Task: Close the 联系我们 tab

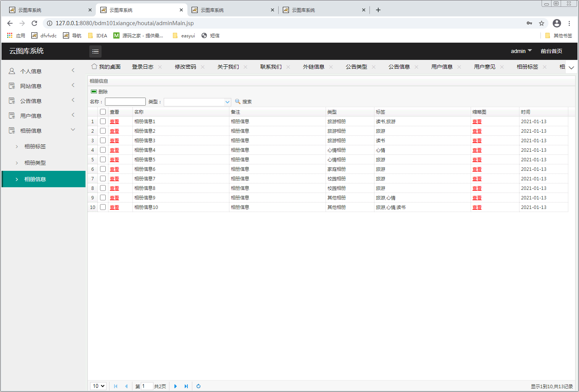Action: [288, 67]
